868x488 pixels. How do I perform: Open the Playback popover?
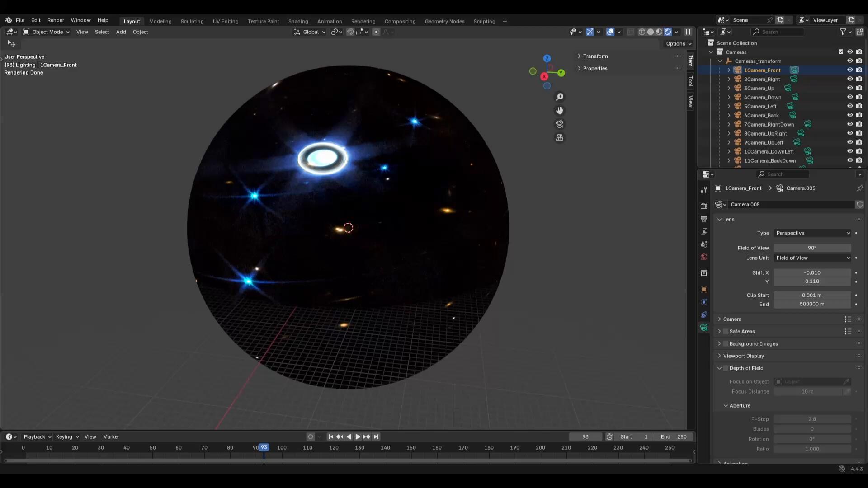pyautogui.click(x=37, y=436)
